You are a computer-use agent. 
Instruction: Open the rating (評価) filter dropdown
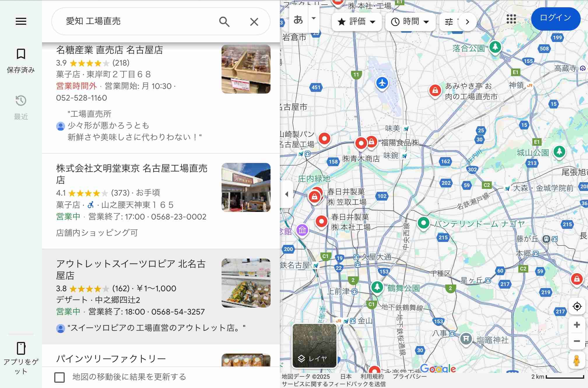coord(357,22)
